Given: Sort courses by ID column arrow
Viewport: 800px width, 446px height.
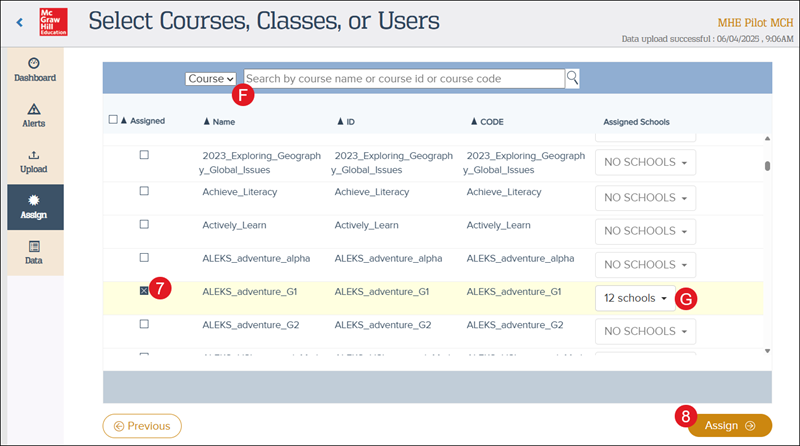Looking at the screenshot, I should pyautogui.click(x=339, y=121).
